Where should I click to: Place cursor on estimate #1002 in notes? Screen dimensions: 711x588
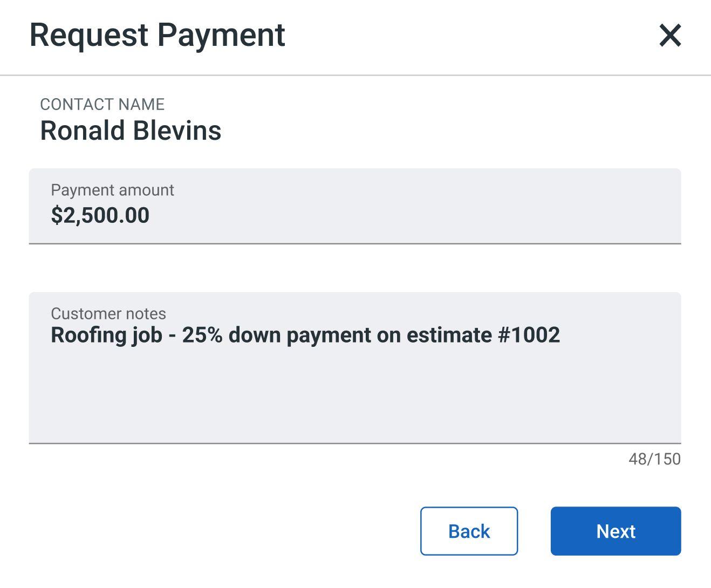(483, 335)
